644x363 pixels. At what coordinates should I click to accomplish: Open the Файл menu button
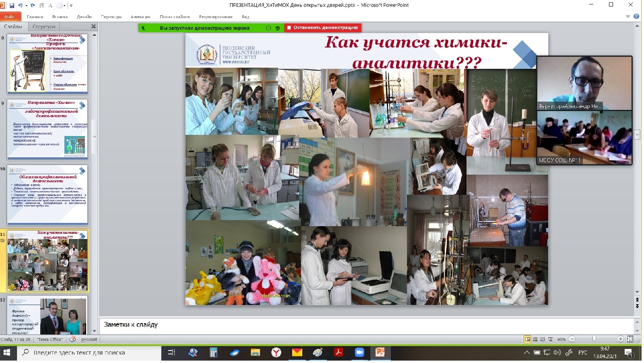coord(9,17)
